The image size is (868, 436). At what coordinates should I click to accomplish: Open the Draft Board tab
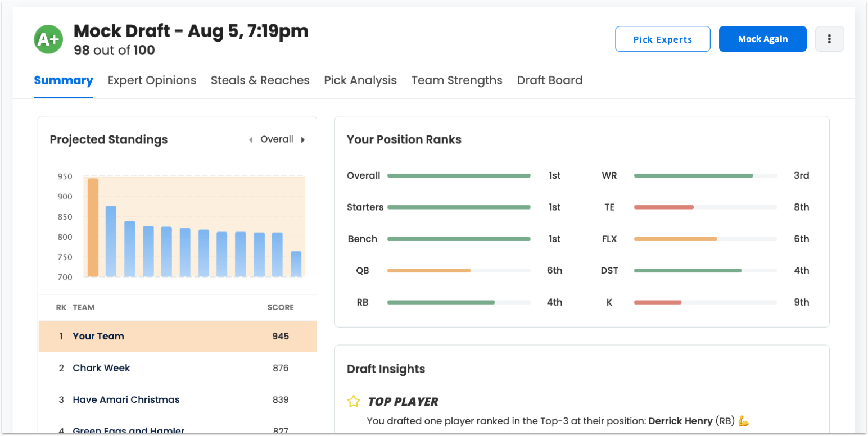[550, 80]
